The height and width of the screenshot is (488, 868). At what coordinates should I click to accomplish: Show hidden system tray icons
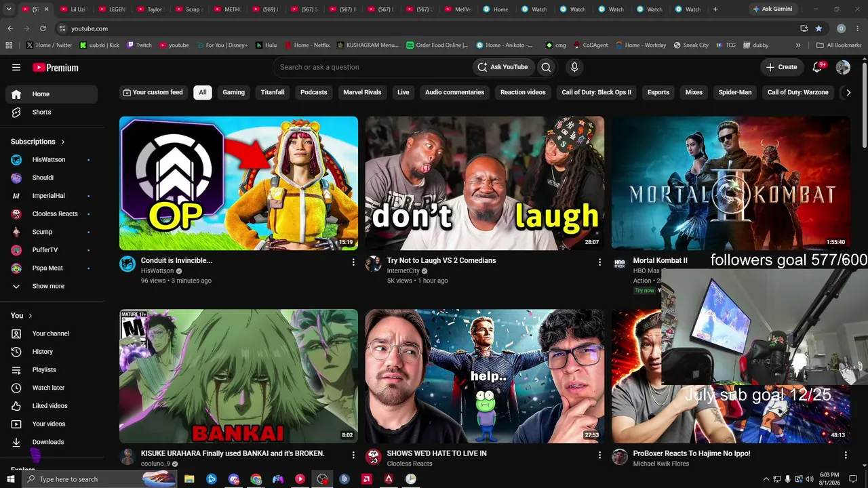[x=766, y=479]
